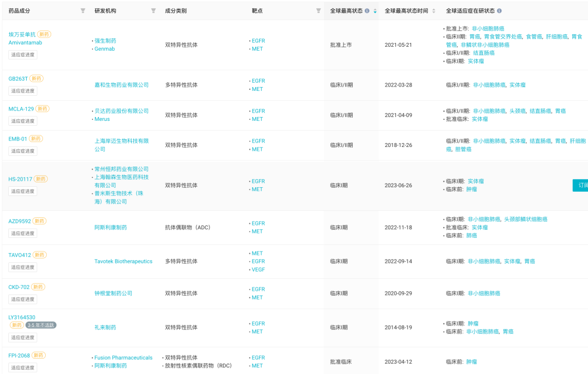This screenshot has width=588, height=374.
Task: Click the 3-5年不活跃 tag under LY3164530
Action: click(41, 325)
